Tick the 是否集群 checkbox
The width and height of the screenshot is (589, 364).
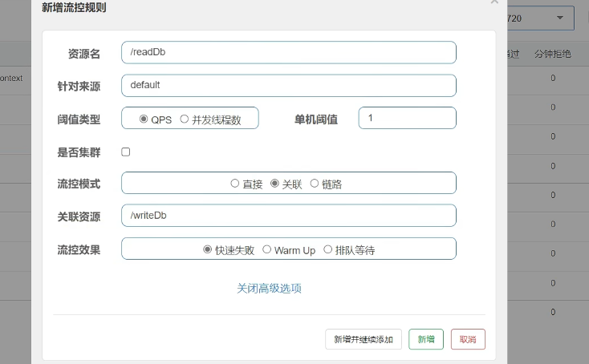point(126,152)
